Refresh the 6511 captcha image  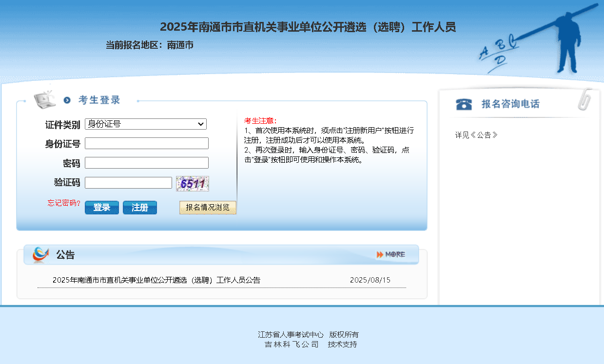tap(192, 184)
